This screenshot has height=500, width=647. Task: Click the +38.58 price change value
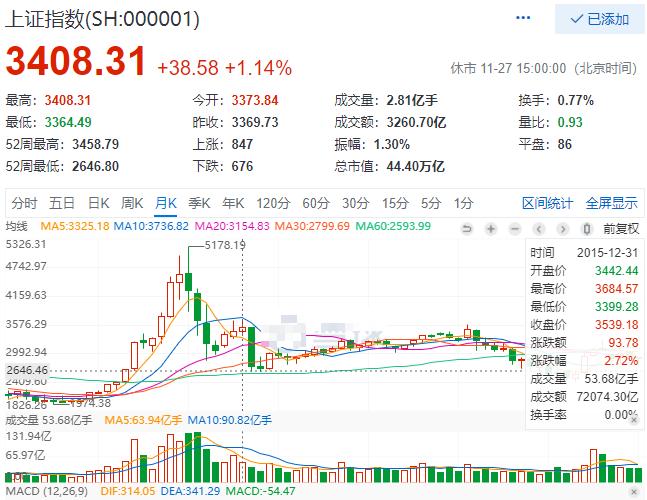pyautogui.click(x=188, y=68)
